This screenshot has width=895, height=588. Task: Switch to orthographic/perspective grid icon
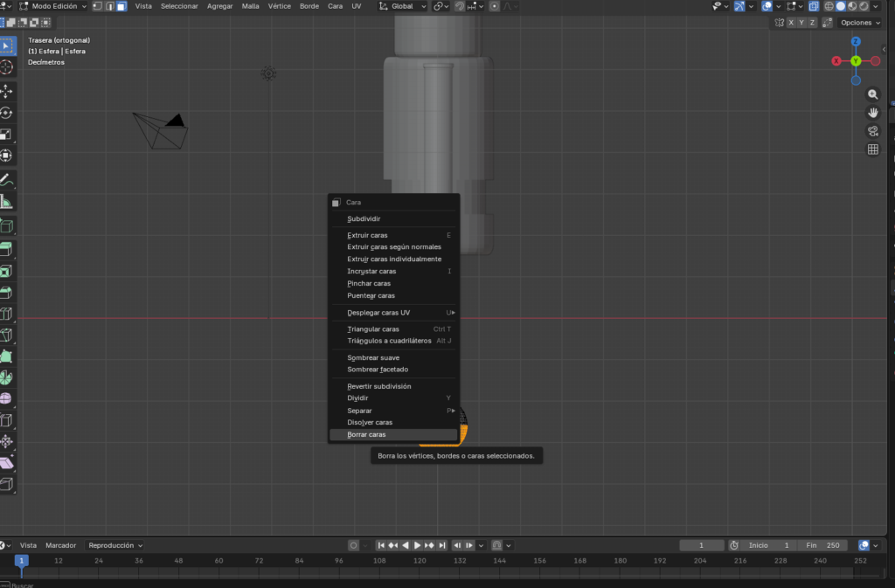coord(872,149)
